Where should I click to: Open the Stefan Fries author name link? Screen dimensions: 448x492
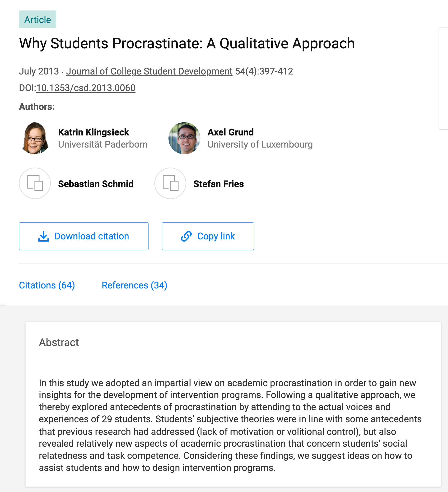click(219, 184)
